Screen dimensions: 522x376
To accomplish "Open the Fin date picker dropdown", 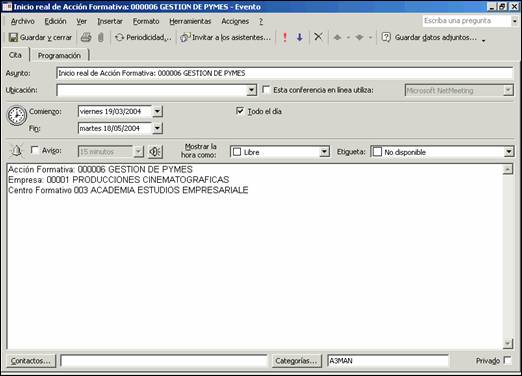I will point(157,128).
